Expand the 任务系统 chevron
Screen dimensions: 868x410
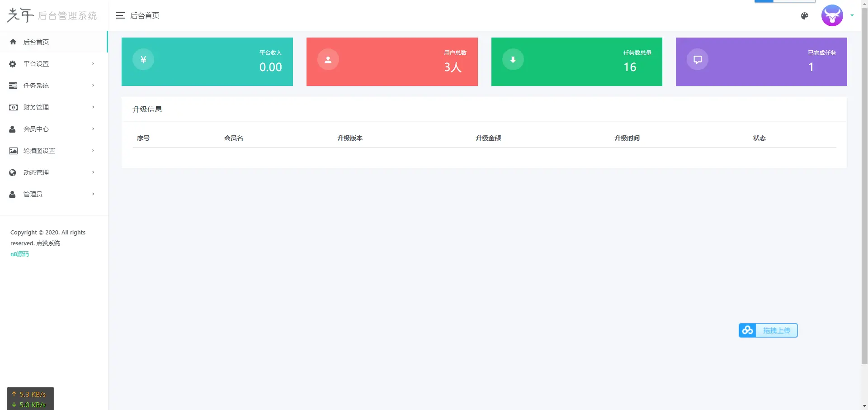(93, 86)
